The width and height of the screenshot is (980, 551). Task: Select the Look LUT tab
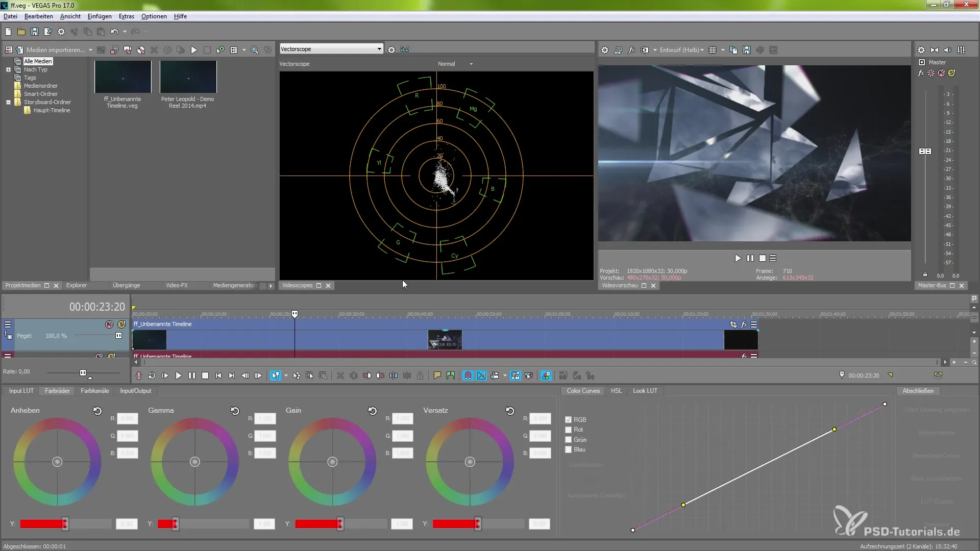tap(645, 391)
